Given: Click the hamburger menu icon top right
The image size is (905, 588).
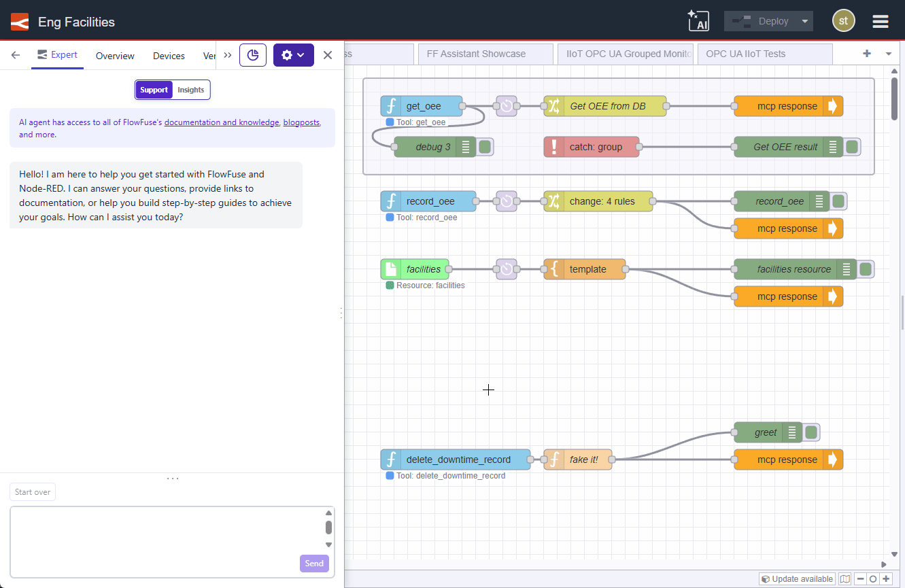Looking at the screenshot, I should [880, 21].
